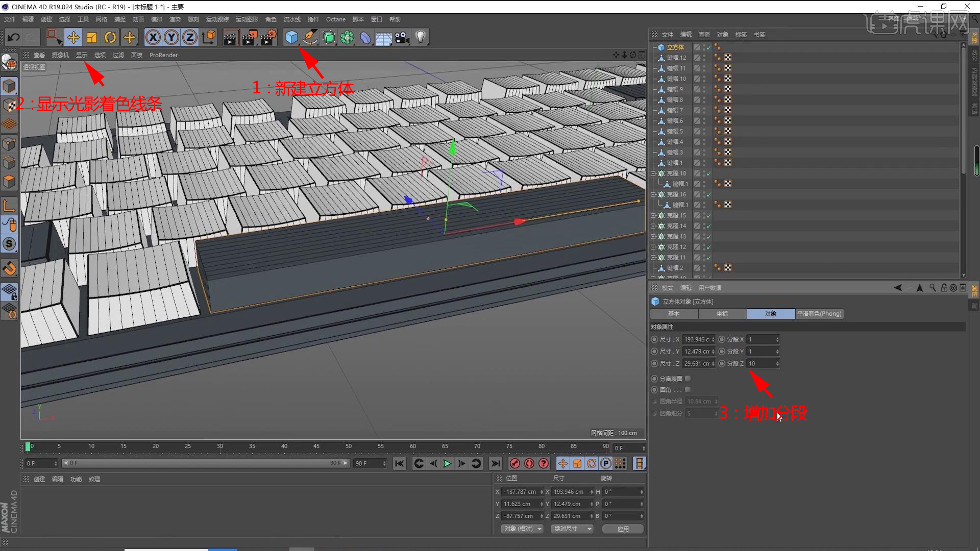Switch to the 坐标 attributes tab

722,314
